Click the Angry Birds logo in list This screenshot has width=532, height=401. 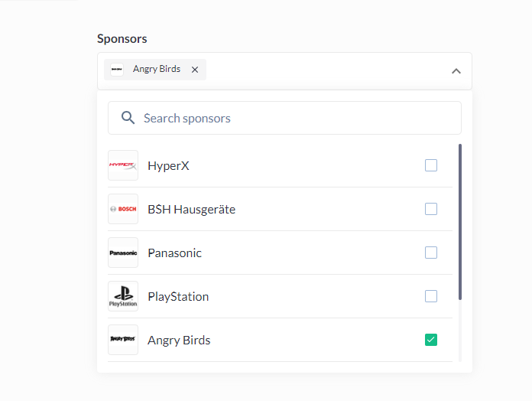[x=123, y=340]
